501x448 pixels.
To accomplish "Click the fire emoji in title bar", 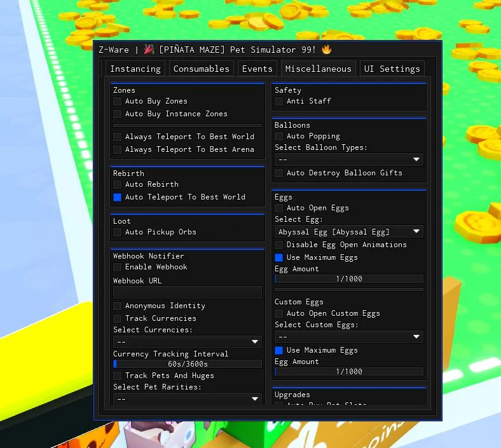I will tap(326, 50).
